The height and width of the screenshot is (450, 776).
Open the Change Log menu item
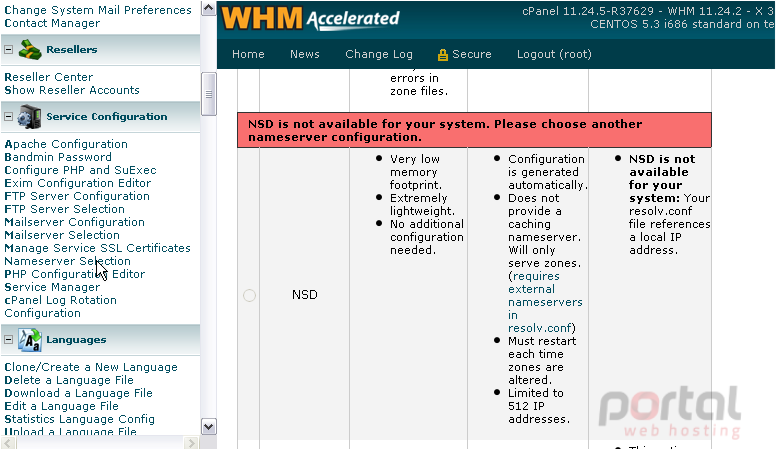(x=379, y=54)
